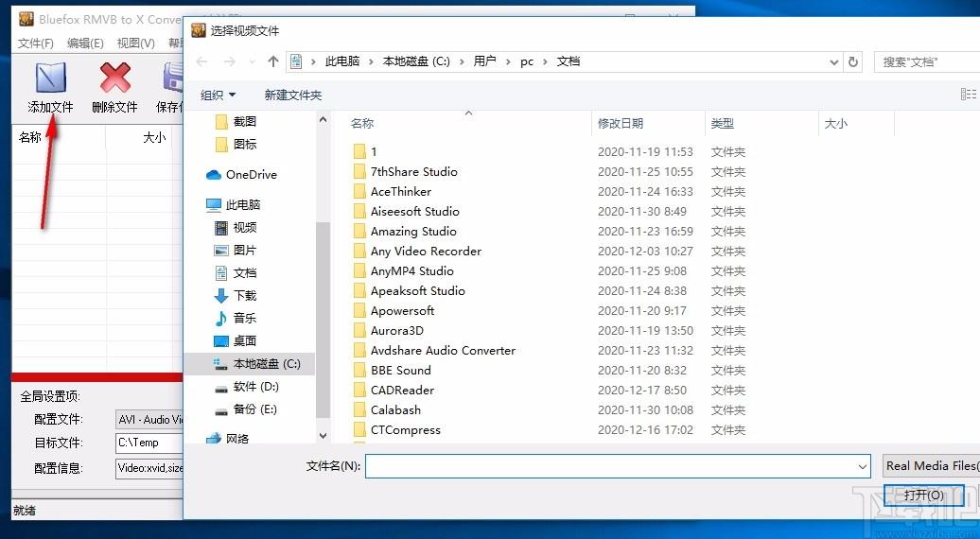
Task: Select 备份 (E:) drive in sidebar
Action: click(246, 409)
